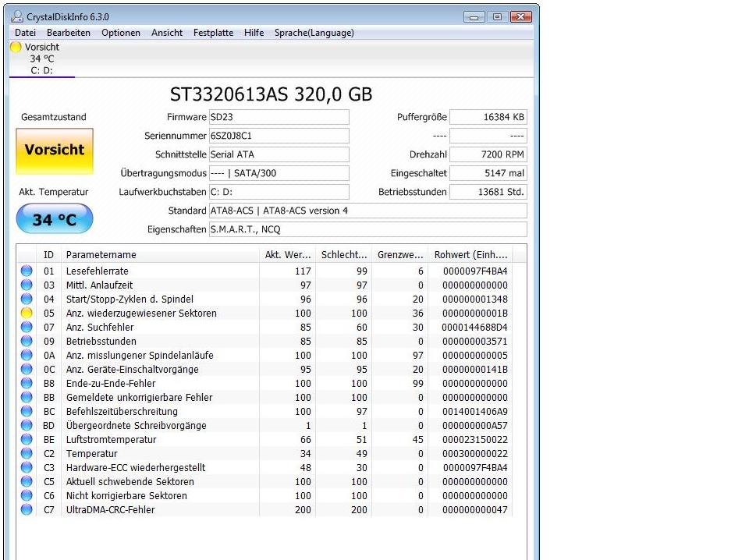Click the yellow Vorsicht health status button
This screenshot has height=560, width=749.
coord(55,151)
